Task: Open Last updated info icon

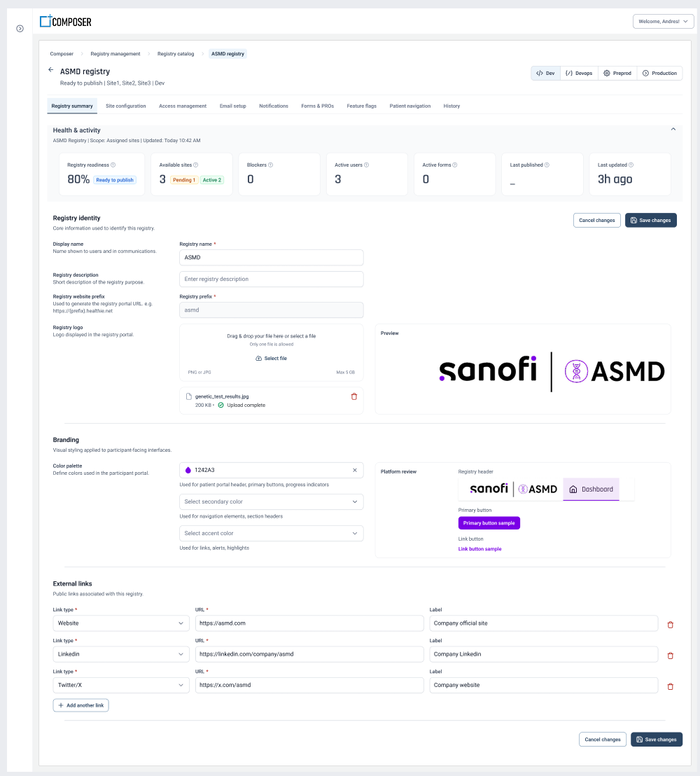Action: click(631, 165)
